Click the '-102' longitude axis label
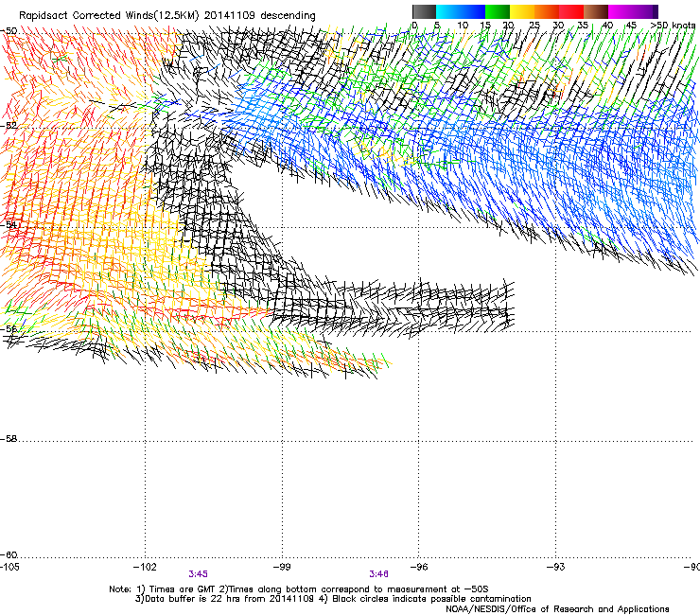Screen dimensions: 700x615 click(x=145, y=567)
